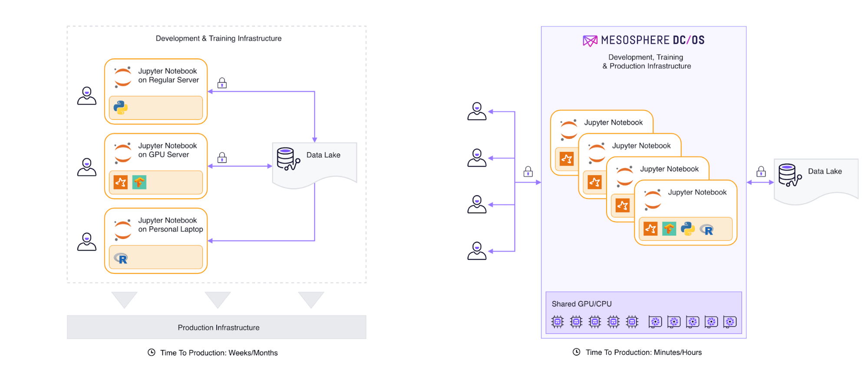Click the R icon in the Personal Laptop notebook
Viewport: 868px width, 373px height.
coord(121,258)
